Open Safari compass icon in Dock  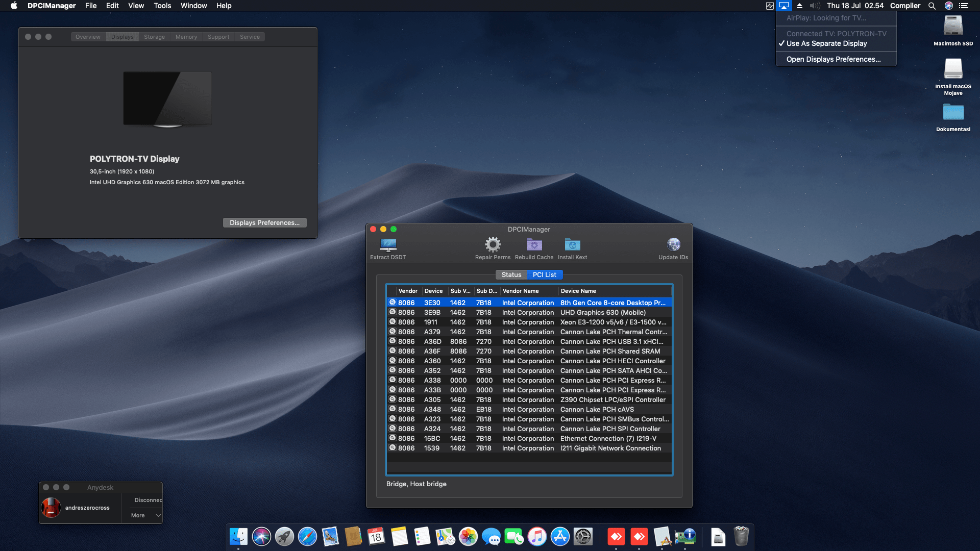click(x=307, y=537)
